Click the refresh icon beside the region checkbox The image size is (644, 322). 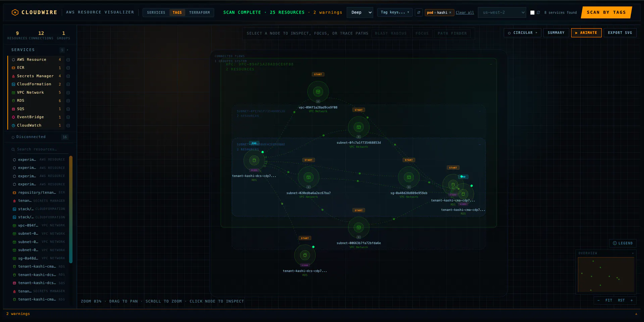pos(538,12)
